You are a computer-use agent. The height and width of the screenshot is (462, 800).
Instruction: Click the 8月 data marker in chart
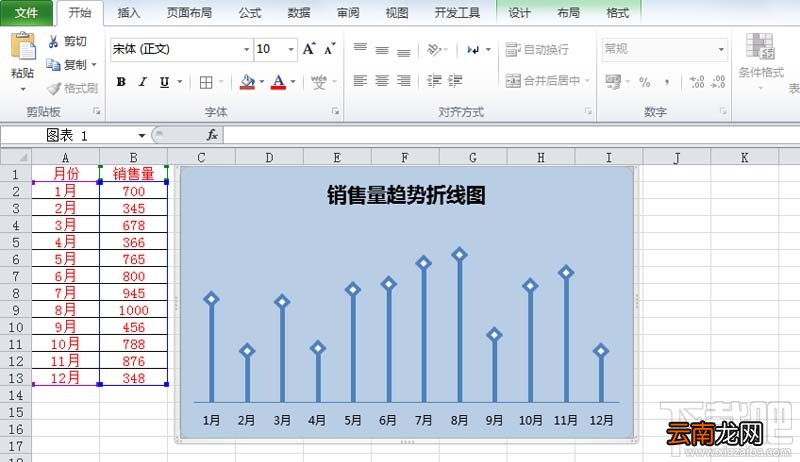point(460,254)
